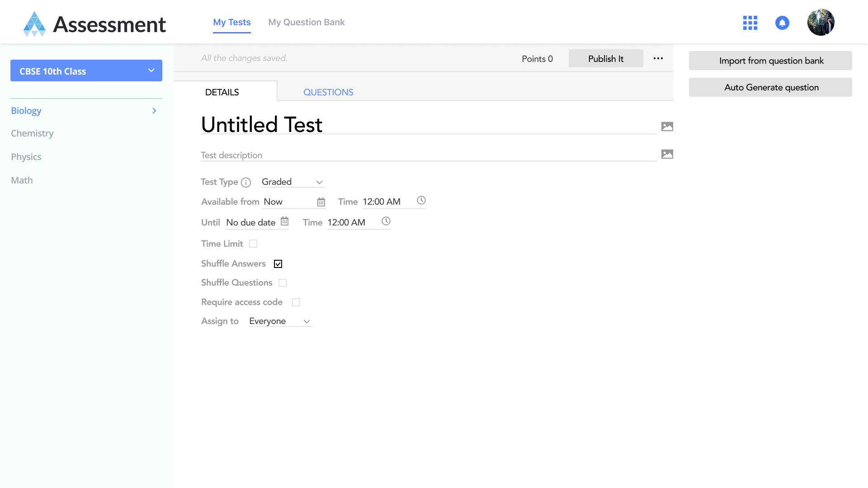
Task: Open My Question Bank tab
Action: pyautogui.click(x=306, y=22)
